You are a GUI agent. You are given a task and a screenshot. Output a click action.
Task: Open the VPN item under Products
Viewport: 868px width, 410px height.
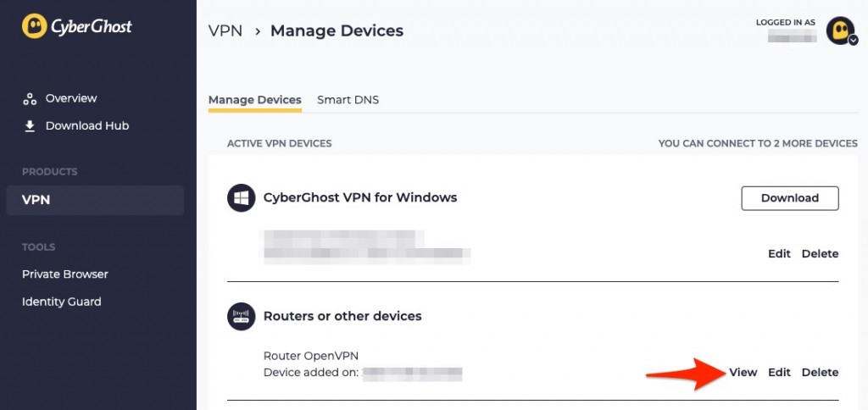click(x=95, y=200)
